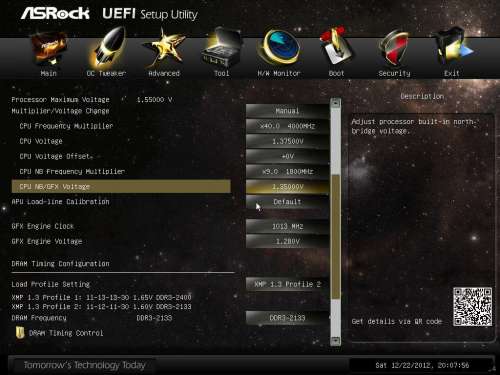500x375 pixels.
Task: Open the H/W Monitor radar icon
Action: [279, 47]
